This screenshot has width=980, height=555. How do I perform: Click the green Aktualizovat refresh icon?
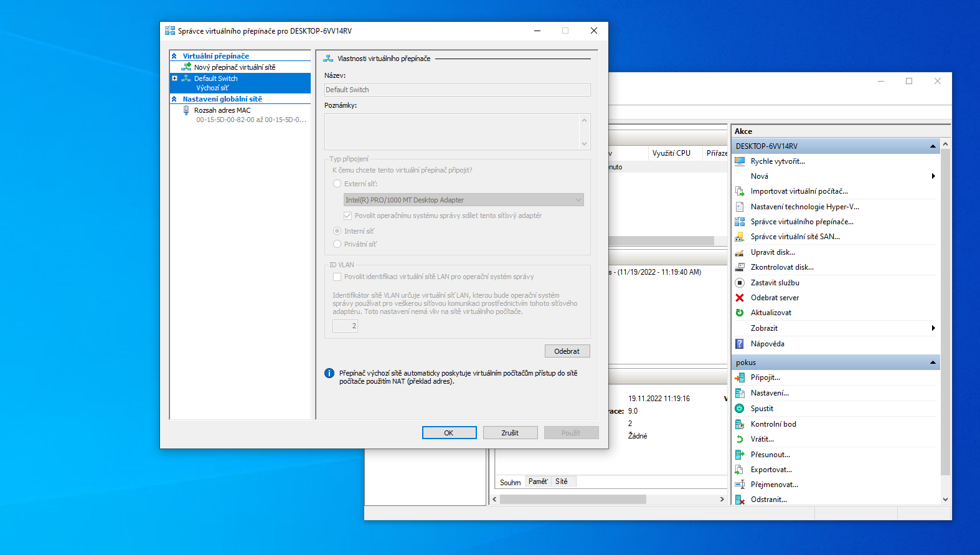click(740, 313)
